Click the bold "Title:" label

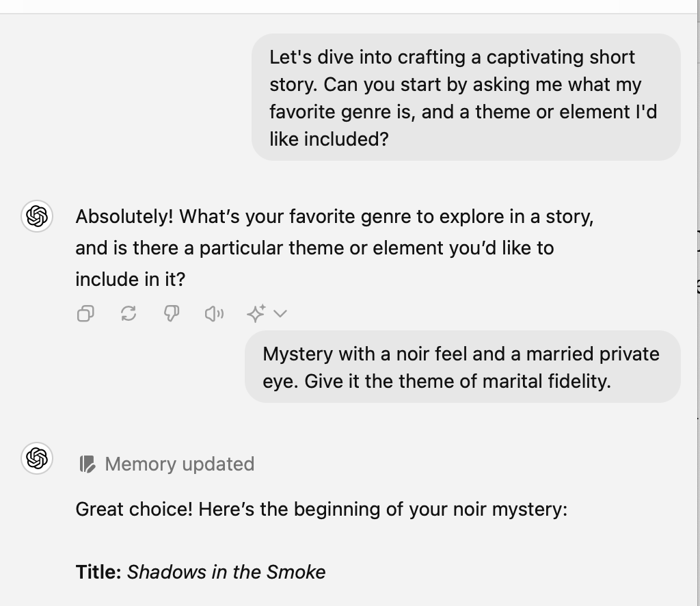coord(98,572)
